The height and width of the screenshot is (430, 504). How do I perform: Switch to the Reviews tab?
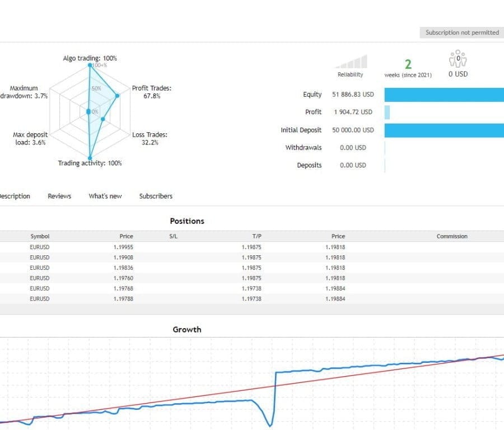coord(59,196)
